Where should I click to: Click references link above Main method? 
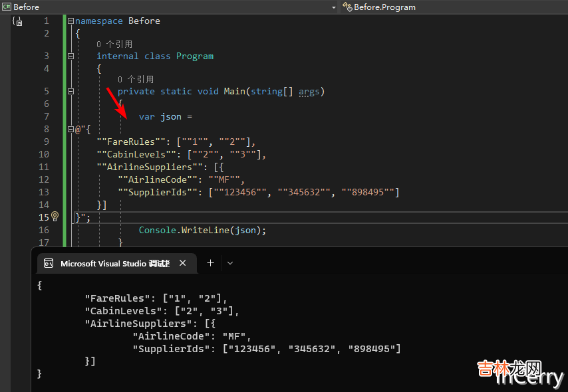pyautogui.click(x=136, y=79)
